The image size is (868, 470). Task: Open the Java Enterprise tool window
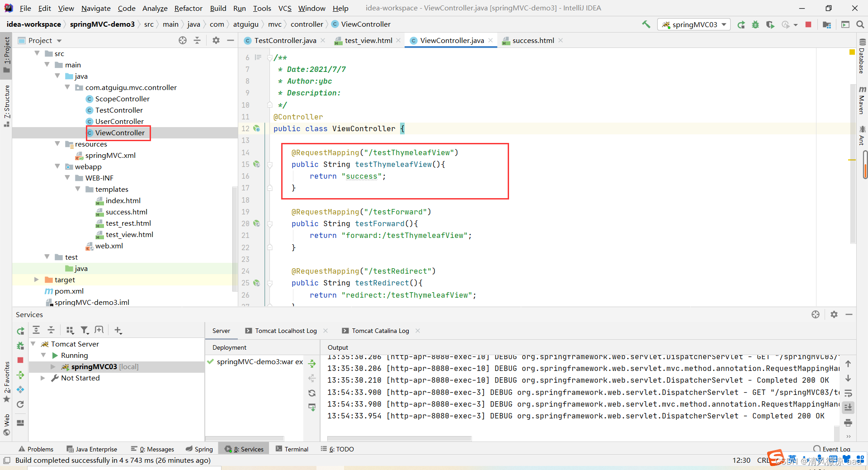tap(92, 449)
